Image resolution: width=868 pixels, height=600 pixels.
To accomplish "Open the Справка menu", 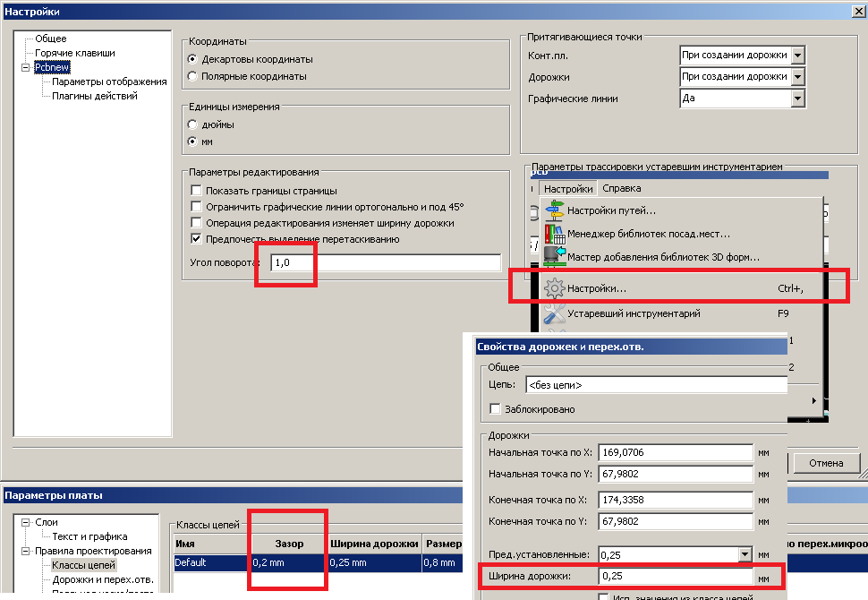I will pyautogui.click(x=622, y=188).
